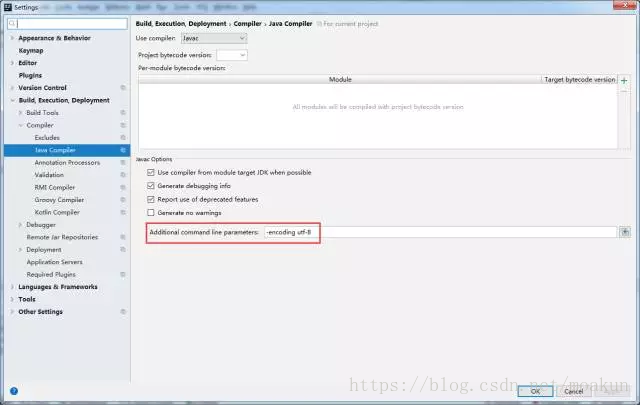
Task: Expand the Other Settings node
Action: pyautogui.click(x=12, y=312)
